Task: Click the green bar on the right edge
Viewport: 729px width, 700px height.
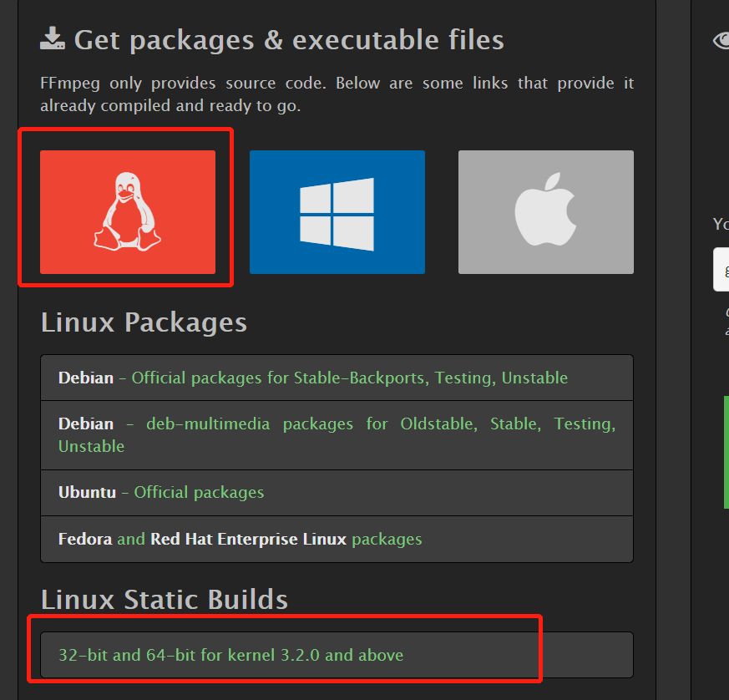Action: coord(726,451)
